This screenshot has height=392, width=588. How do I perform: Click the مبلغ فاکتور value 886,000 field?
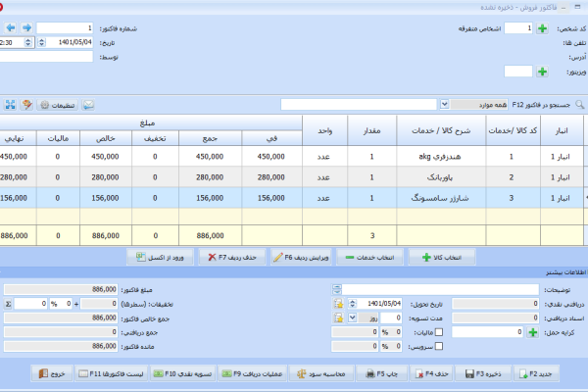[x=61, y=290]
